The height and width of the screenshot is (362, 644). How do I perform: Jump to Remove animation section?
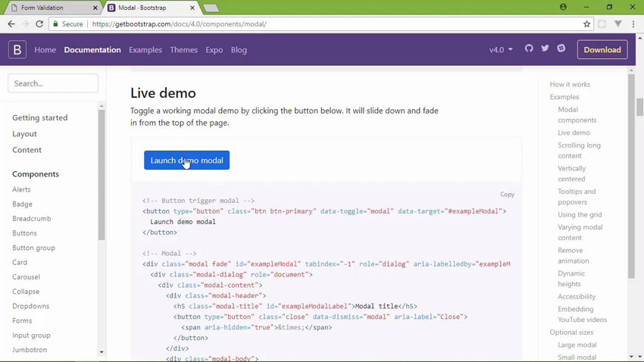574,255
